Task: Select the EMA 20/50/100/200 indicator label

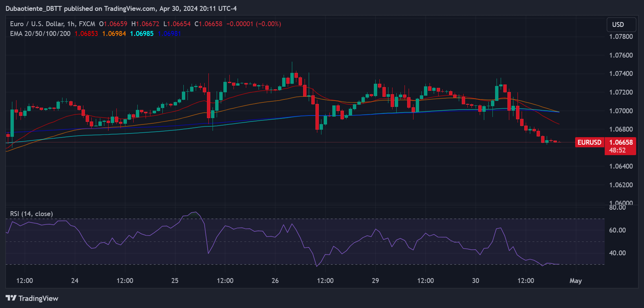Action: [x=40, y=34]
